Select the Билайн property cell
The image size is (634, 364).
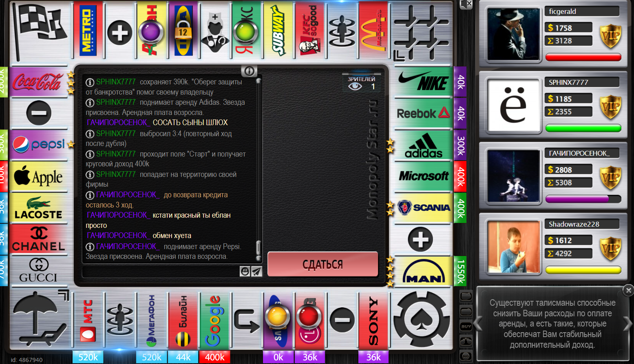[x=183, y=320]
